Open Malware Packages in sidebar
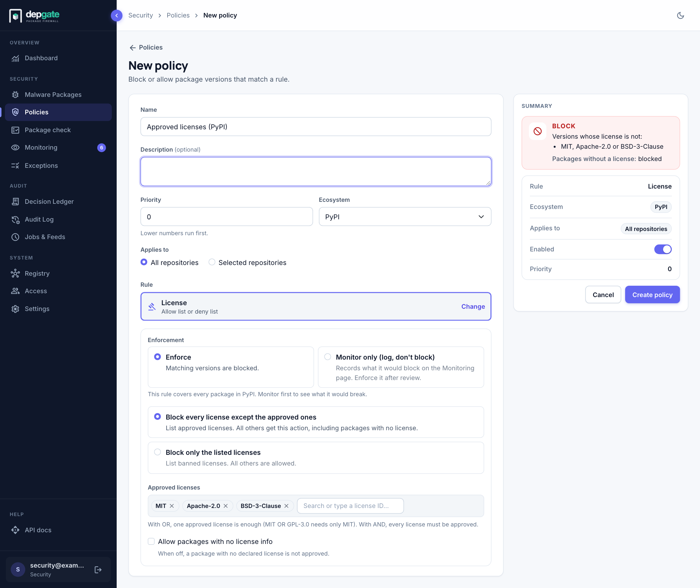This screenshot has width=700, height=588. (x=58, y=95)
